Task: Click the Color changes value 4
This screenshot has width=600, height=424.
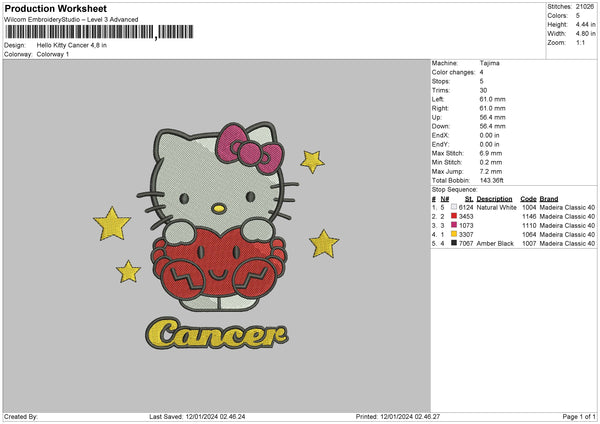Action: pos(481,72)
